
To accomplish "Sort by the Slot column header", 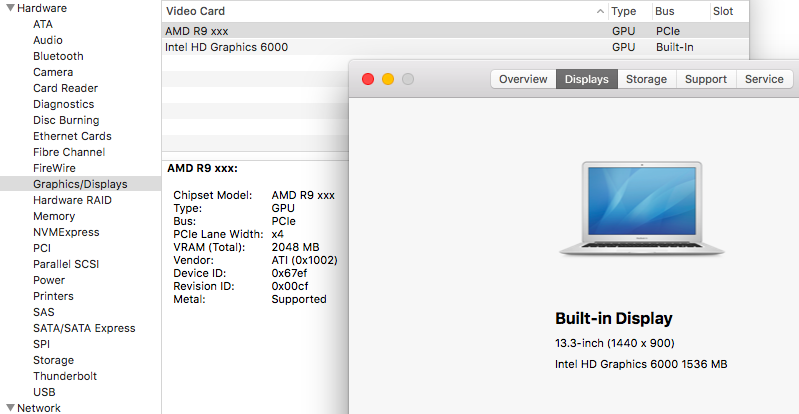I will point(729,11).
